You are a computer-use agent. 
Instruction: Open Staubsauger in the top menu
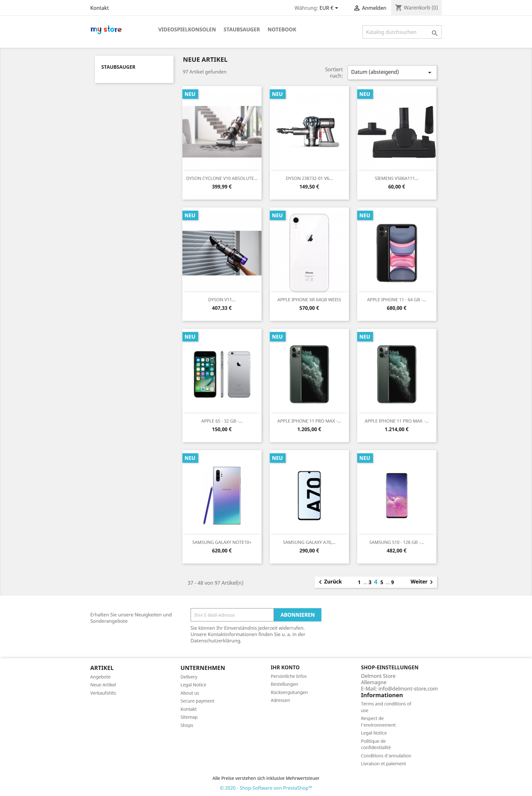point(242,29)
